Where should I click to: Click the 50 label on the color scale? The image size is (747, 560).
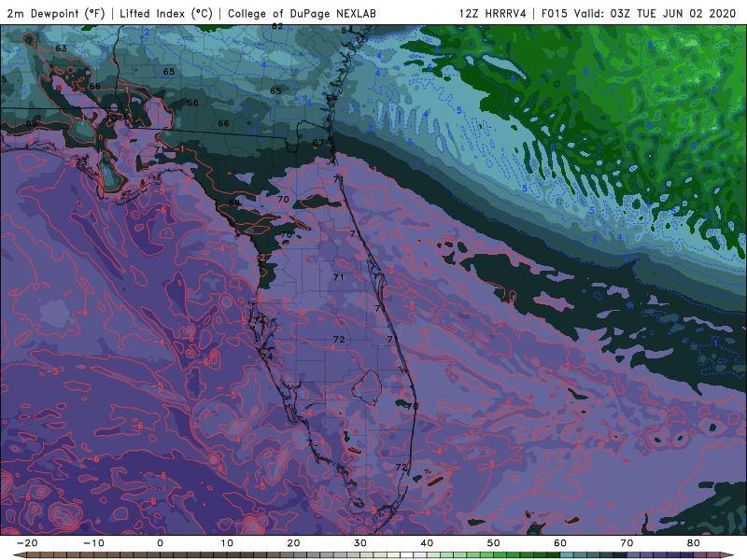coord(494,543)
